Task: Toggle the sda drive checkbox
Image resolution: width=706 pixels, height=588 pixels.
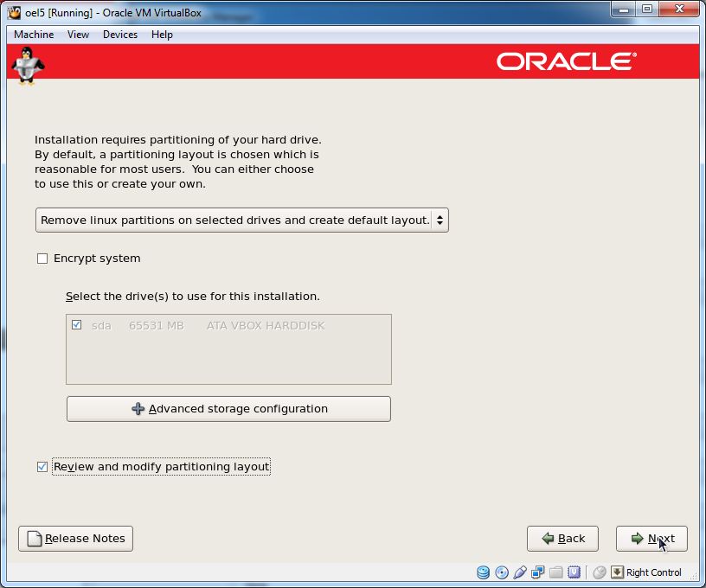Action: pyautogui.click(x=76, y=325)
